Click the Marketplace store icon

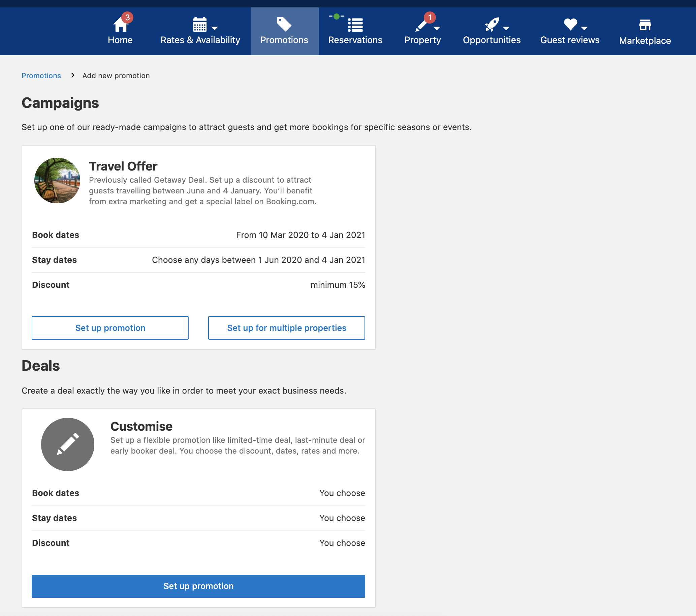click(644, 25)
